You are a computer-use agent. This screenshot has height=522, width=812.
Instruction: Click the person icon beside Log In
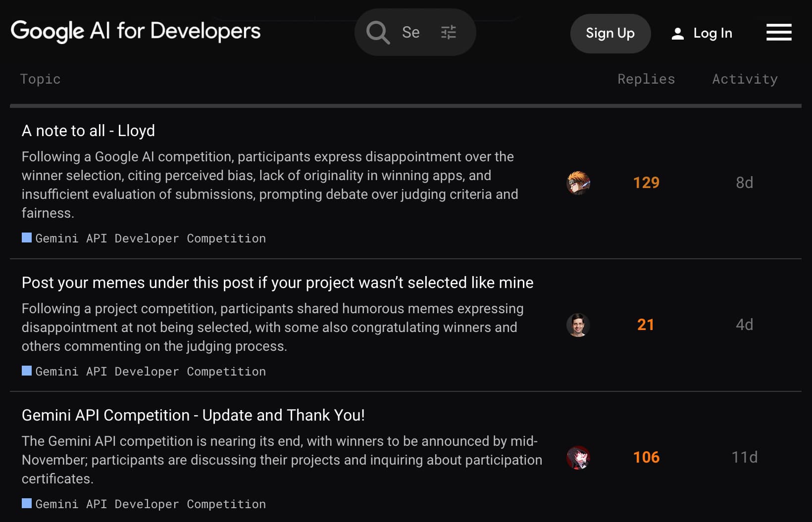pyautogui.click(x=677, y=34)
